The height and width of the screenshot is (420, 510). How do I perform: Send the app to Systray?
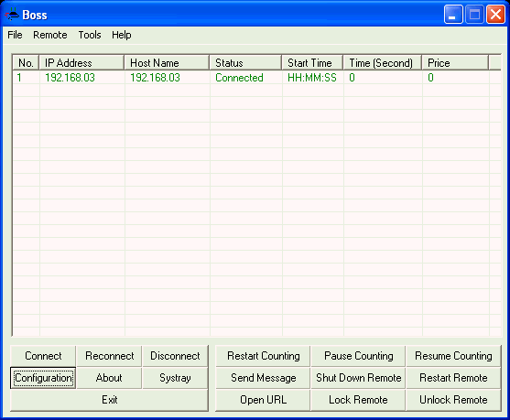175,378
